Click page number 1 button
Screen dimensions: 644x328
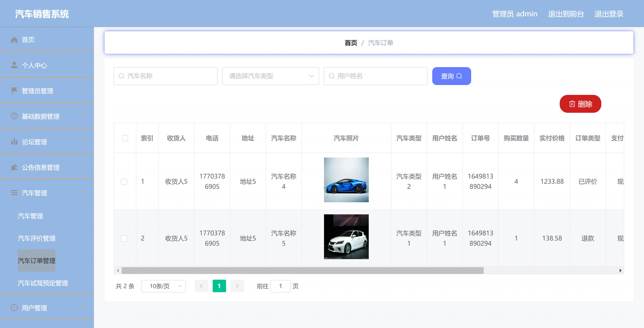tap(219, 286)
